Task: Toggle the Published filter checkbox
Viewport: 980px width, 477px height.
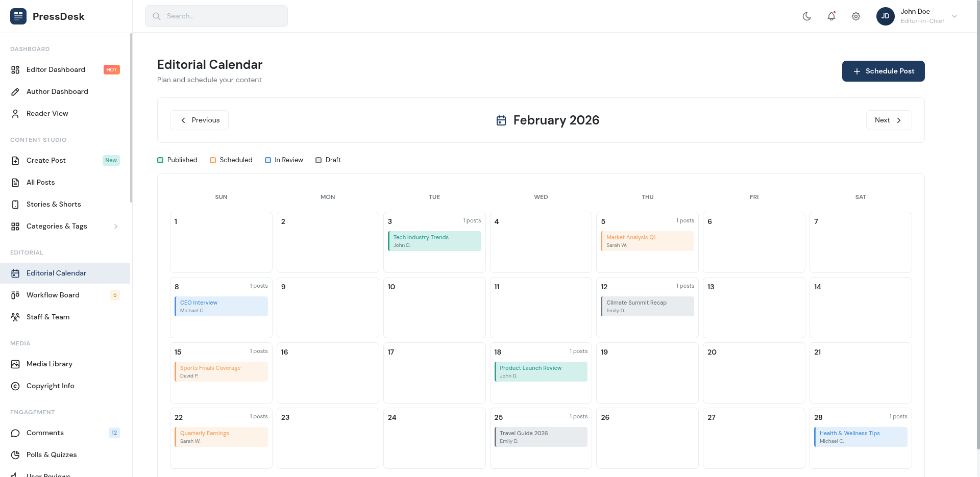Action: pyautogui.click(x=160, y=160)
